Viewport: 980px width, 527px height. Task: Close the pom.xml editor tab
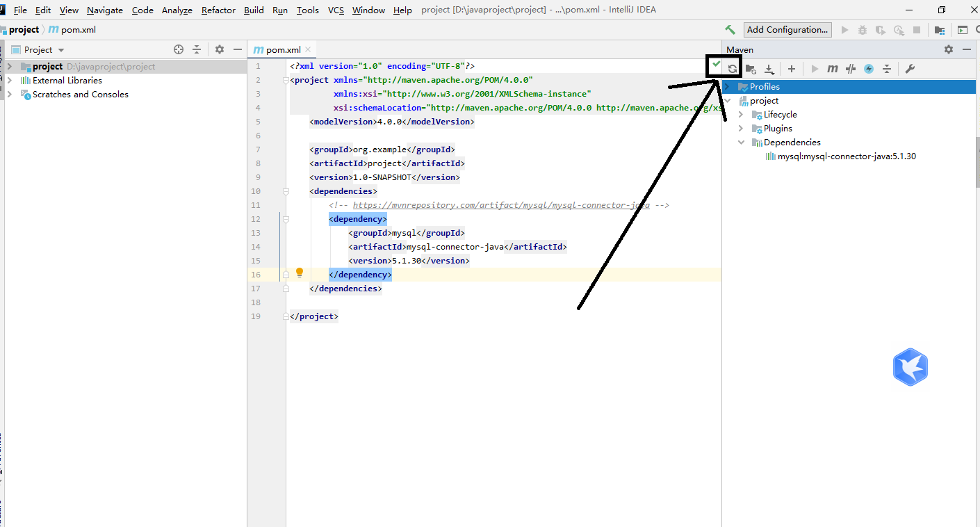pos(309,49)
